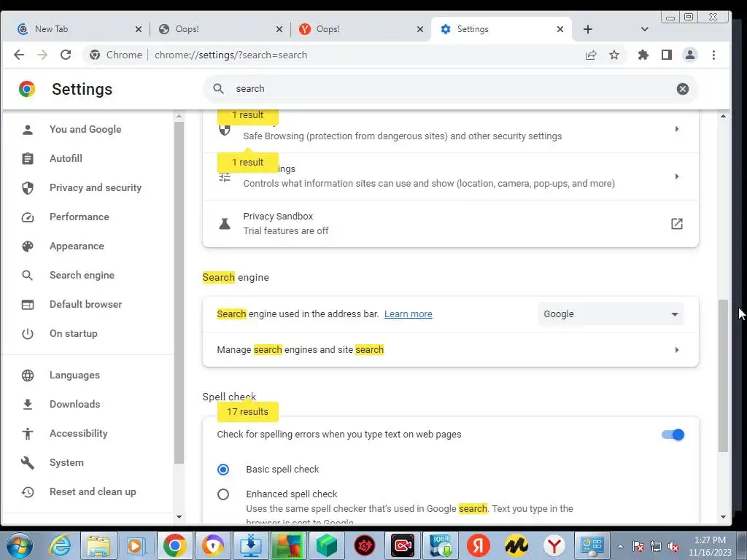Open Search engine sidebar item
The width and height of the screenshot is (747, 560).
(x=82, y=275)
